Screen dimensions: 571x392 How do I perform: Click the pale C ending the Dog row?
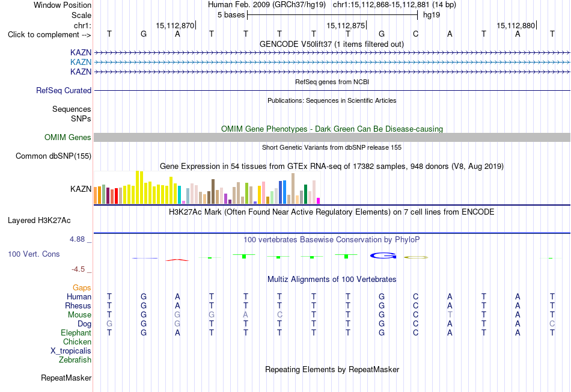552,323
